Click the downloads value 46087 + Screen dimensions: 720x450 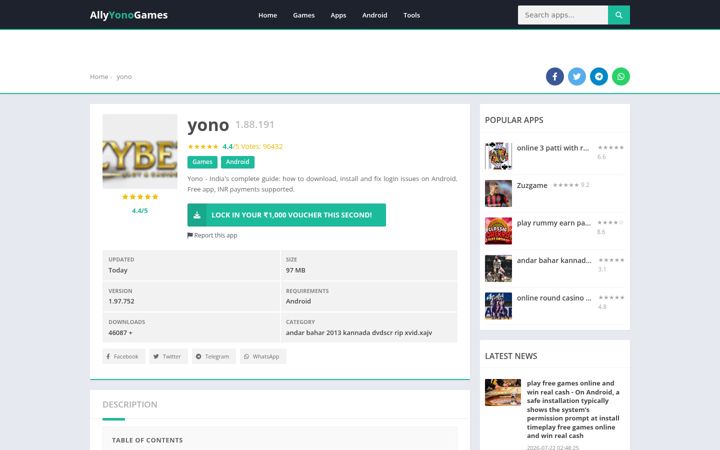click(x=120, y=332)
